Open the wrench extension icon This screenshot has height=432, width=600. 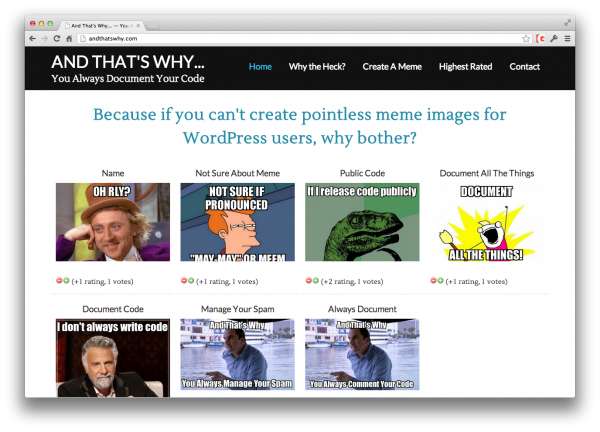[554, 39]
